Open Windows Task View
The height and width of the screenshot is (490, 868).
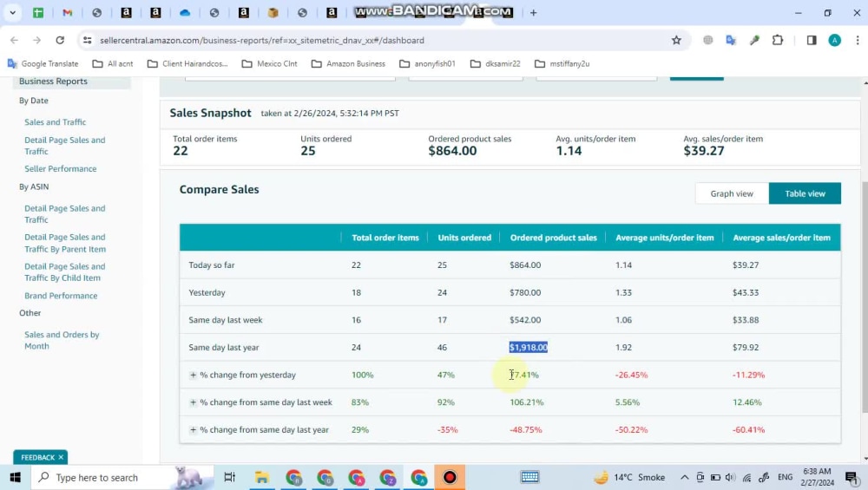pyautogui.click(x=229, y=477)
